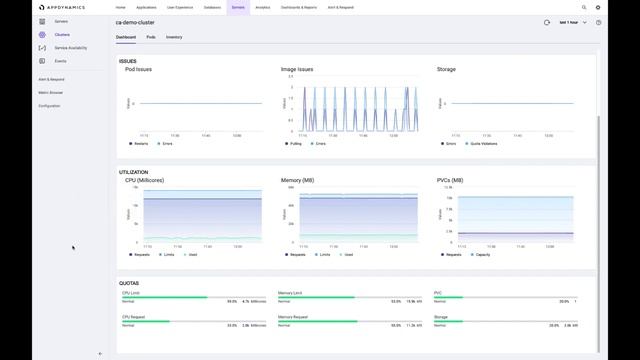Click the Memory Limit quota bar

(x=350, y=298)
